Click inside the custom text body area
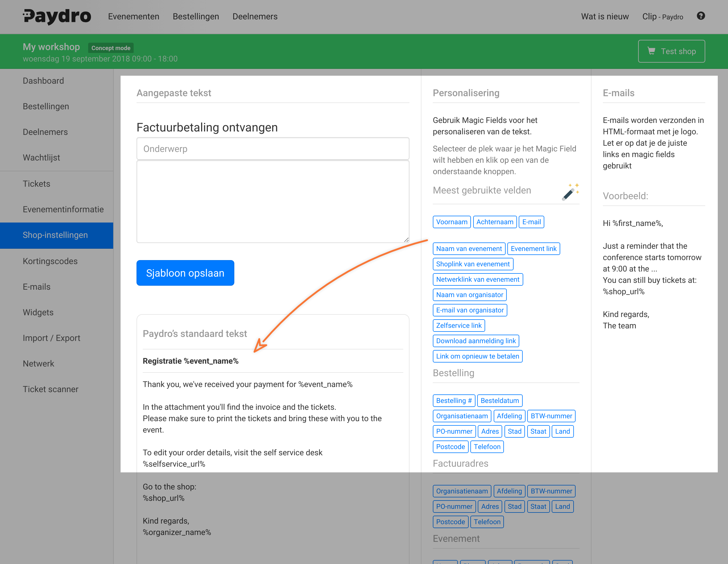728x564 pixels. click(x=273, y=201)
